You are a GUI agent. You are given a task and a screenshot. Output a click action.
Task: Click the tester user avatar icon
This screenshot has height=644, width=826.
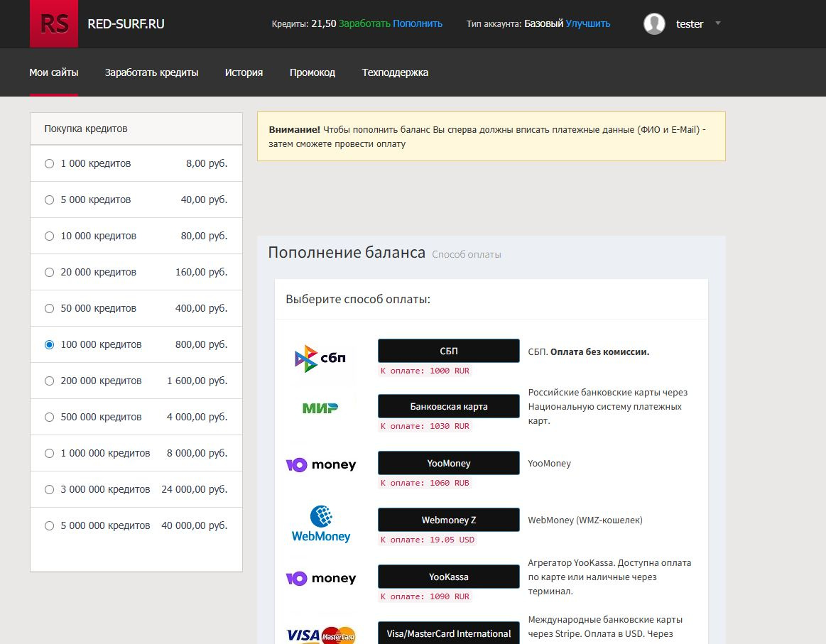[x=654, y=23]
